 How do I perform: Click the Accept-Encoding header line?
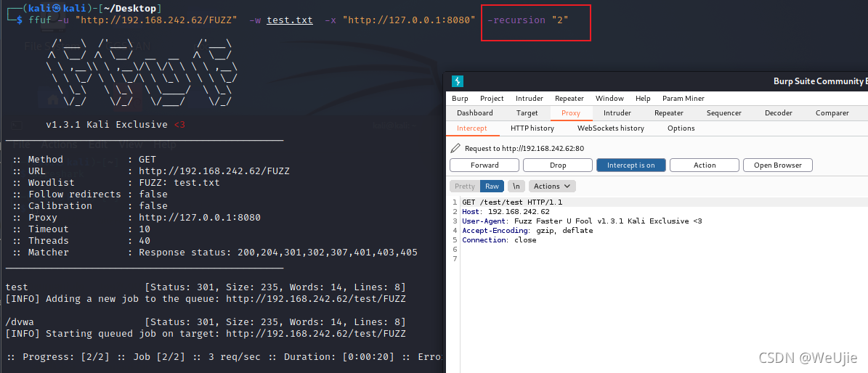click(527, 230)
